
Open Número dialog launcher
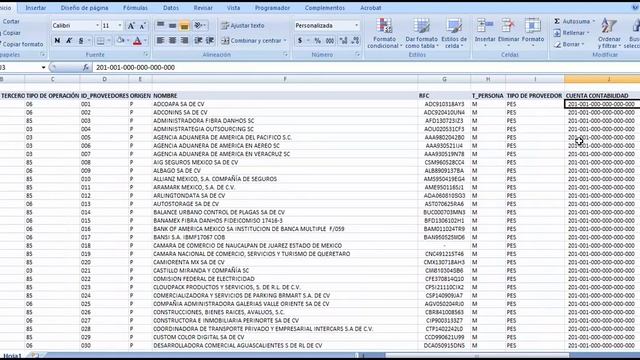pos(358,54)
